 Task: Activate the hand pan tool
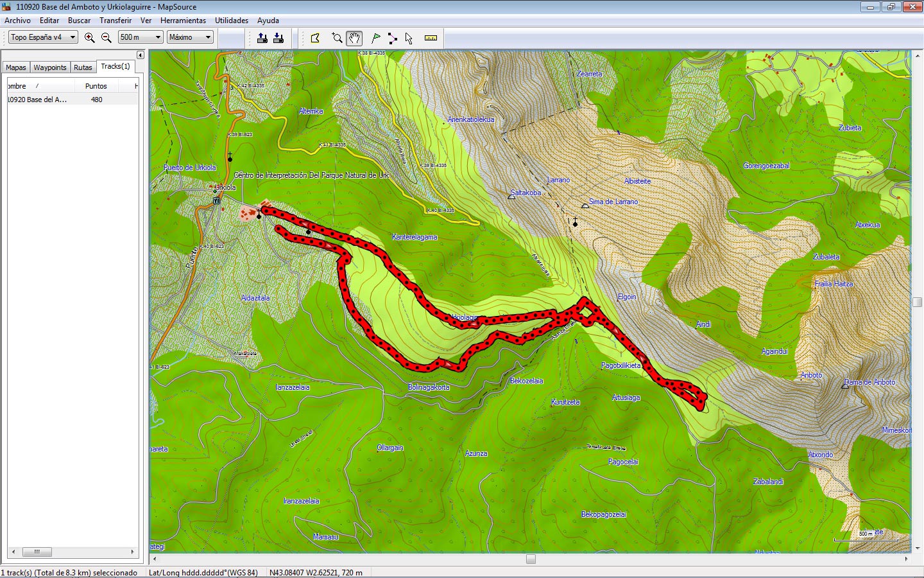(x=354, y=38)
